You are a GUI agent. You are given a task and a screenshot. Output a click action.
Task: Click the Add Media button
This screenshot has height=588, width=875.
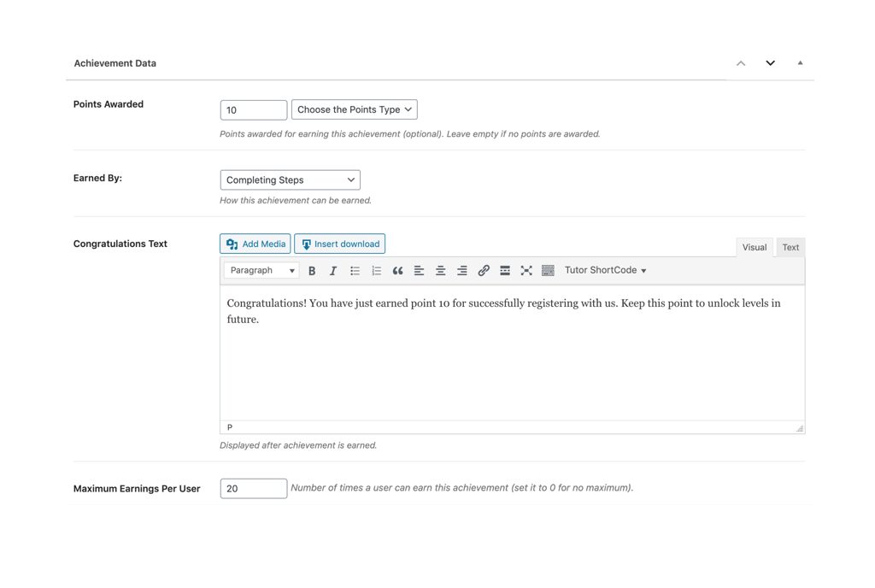pos(255,244)
